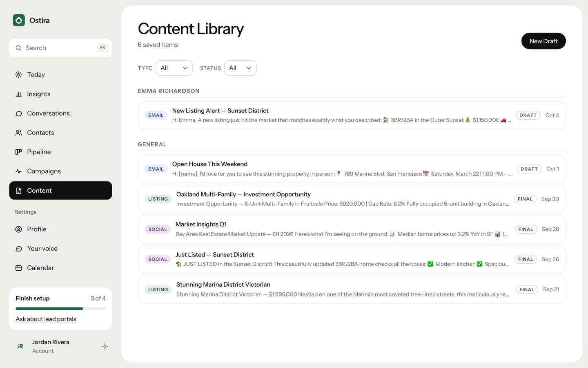This screenshot has width=588, height=368.
Task: Open Profile settings
Action: pyautogui.click(x=60, y=229)
